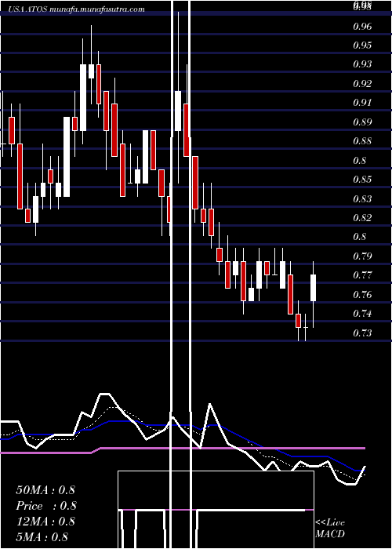The image size is (392, 549).
Task: Click the 0.95 price axis label
Action: pyautogui.click(x=362, y=45)
